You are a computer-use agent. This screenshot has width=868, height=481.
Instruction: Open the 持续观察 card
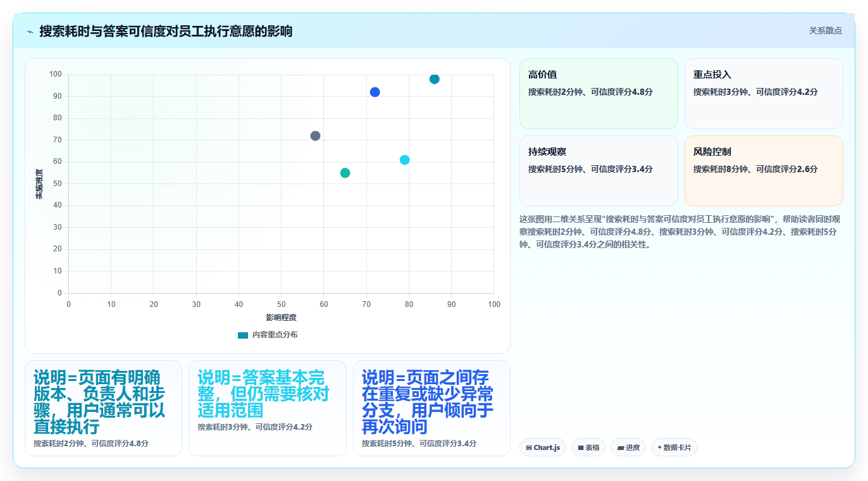click(x=598, y=171)
